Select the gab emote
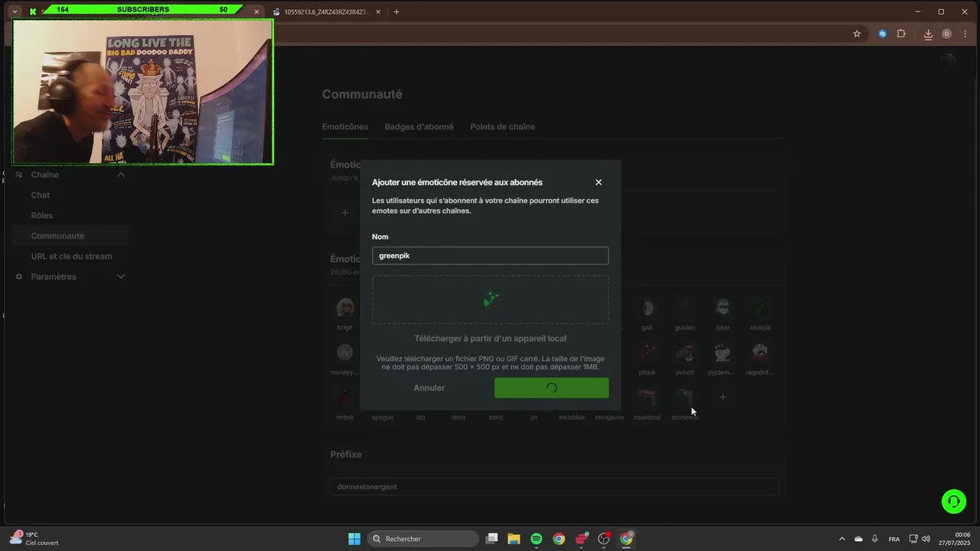 coord(647,308)
